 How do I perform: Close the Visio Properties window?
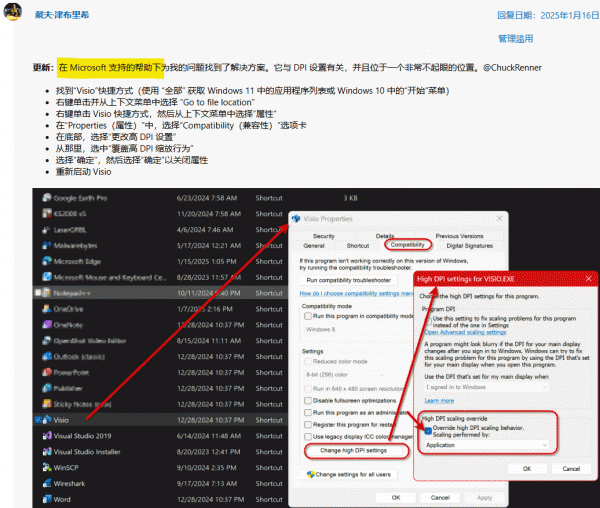pyautogui.click(x=499, y=219)
